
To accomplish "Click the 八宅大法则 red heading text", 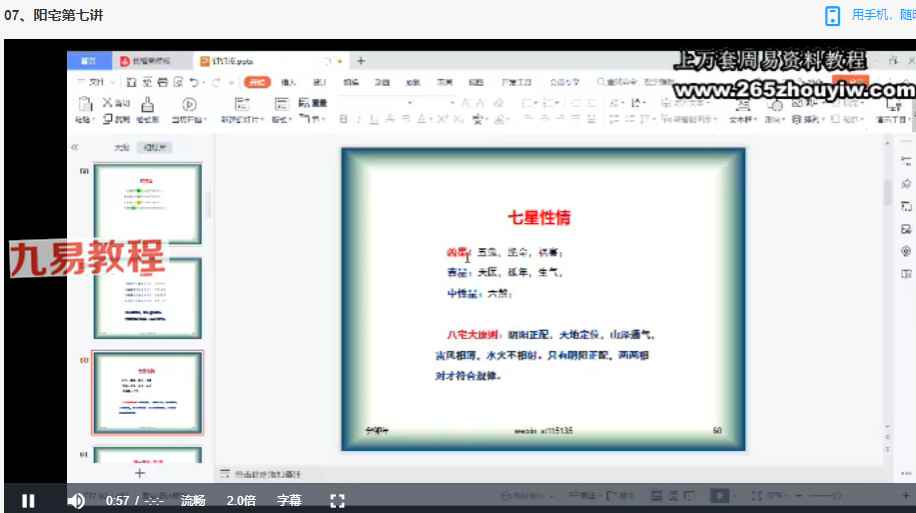I will (x=473, y=334).
